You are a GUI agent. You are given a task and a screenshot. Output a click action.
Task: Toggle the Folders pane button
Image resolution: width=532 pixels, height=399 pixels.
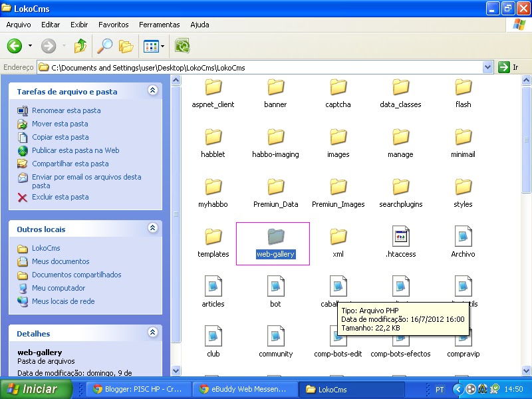pos(126,46)
